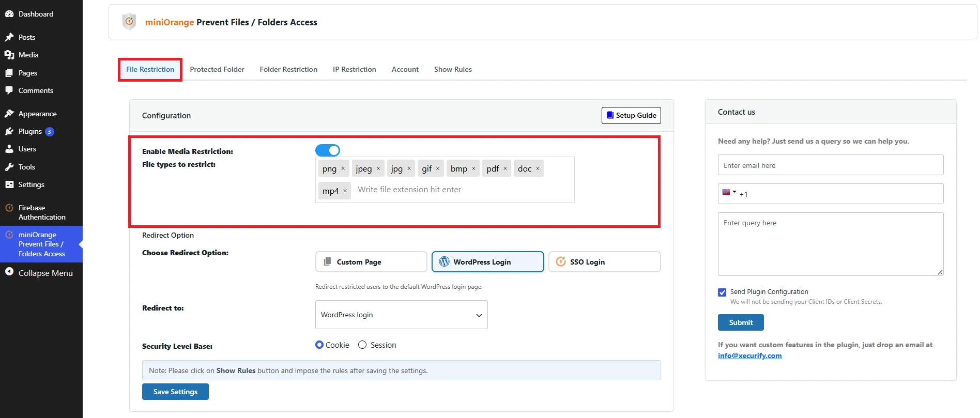Image resolution: width=980 pixels, height=418 pixels.
Task: Click the Pages icon in sidebar
Action: [x=9, y=73]
